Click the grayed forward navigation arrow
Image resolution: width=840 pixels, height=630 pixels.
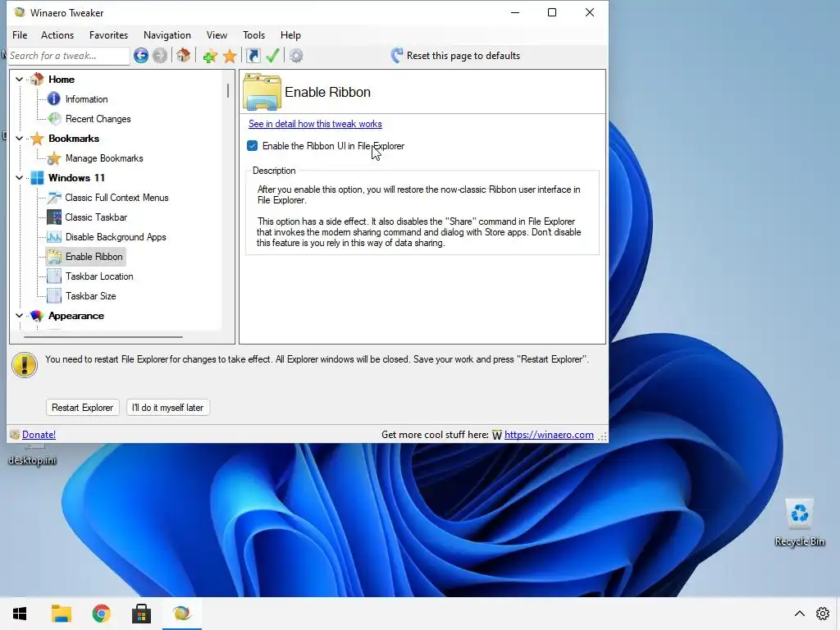(160, 55)
